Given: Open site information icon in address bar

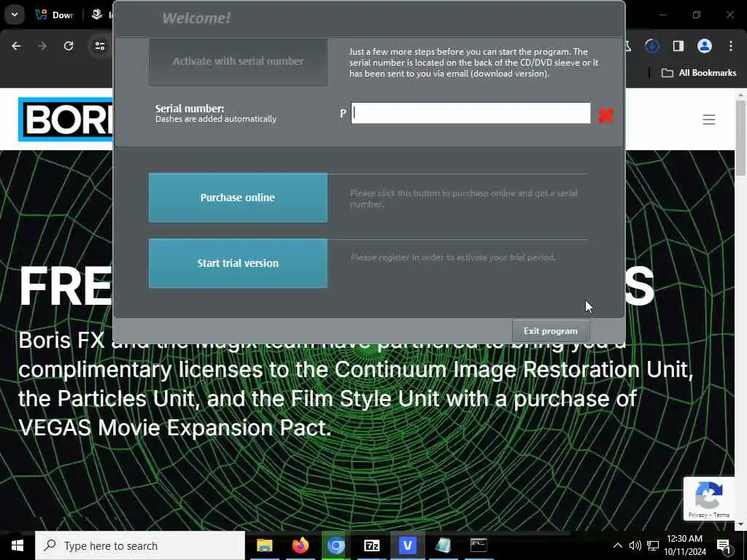Looking at the screenshot, I should (x=99, y=46).
